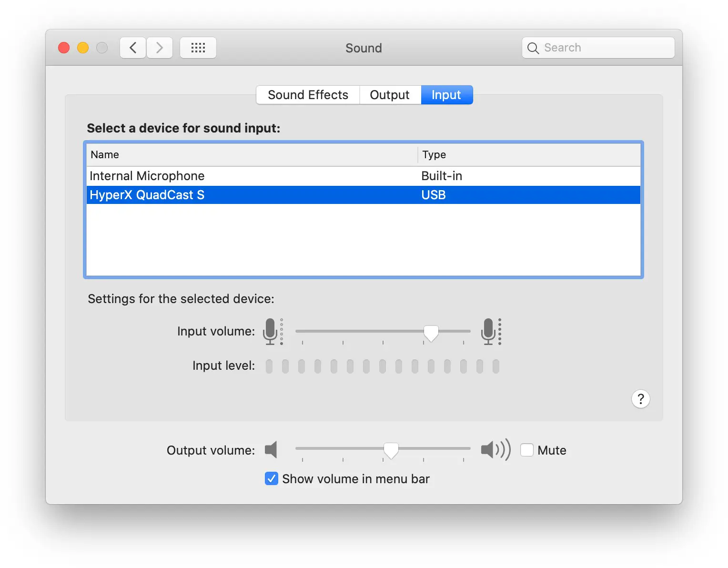Click the forward navigation arrow
This screenshot has width=728, height=568.
click(160, 48)
